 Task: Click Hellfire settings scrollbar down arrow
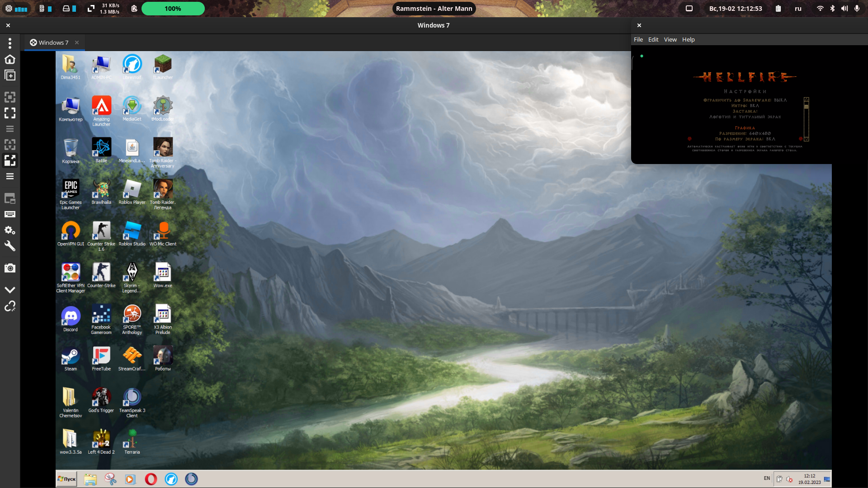click(806, 139)
